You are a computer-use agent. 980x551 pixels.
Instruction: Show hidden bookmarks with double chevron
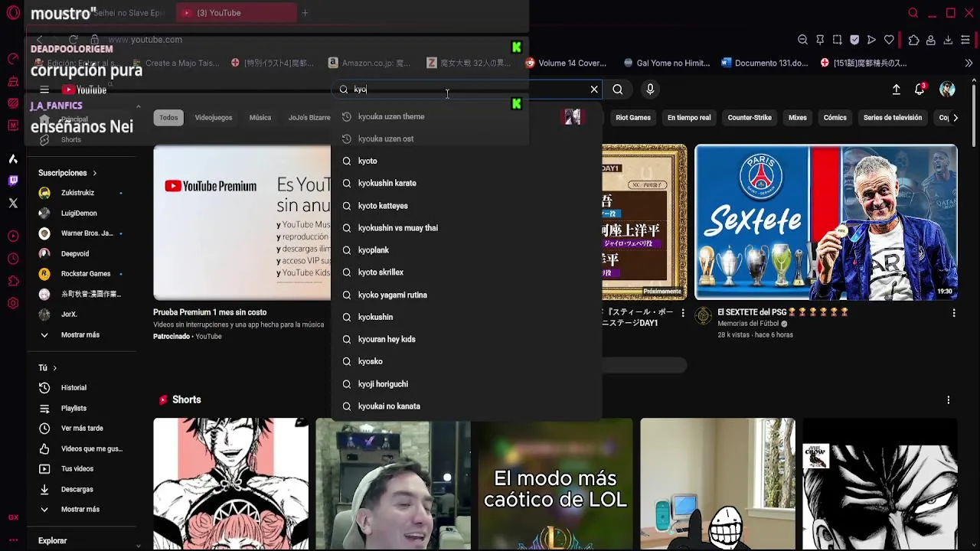[969, 64]
